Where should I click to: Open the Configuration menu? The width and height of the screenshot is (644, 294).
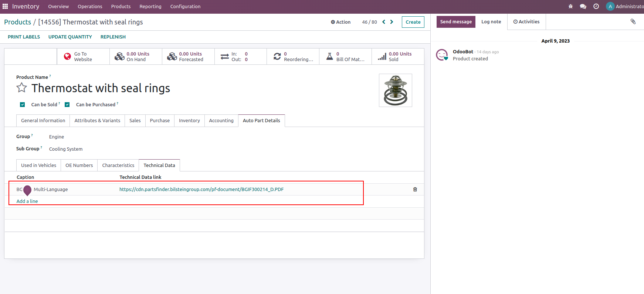tap(185, 6)
